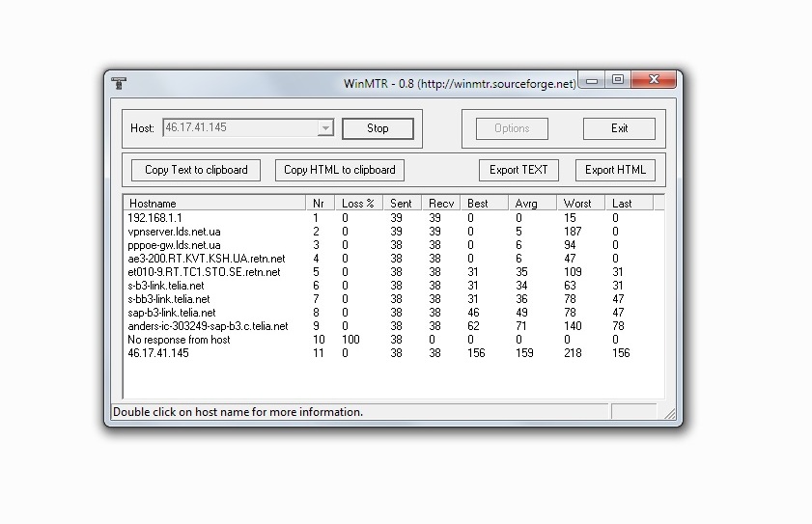Screen dimensions: 812x524
Task: Click the Worst value 109
Action: 573,272
